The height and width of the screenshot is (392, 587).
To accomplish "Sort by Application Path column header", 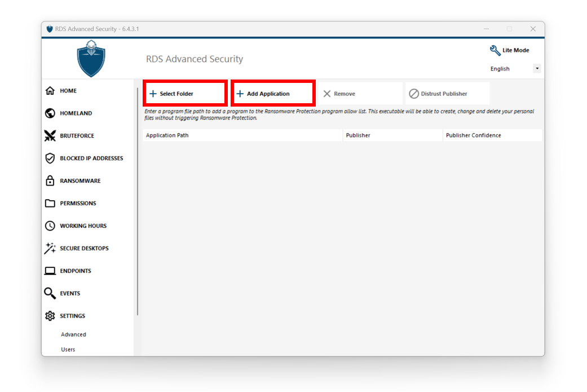I will pos(242,135).
